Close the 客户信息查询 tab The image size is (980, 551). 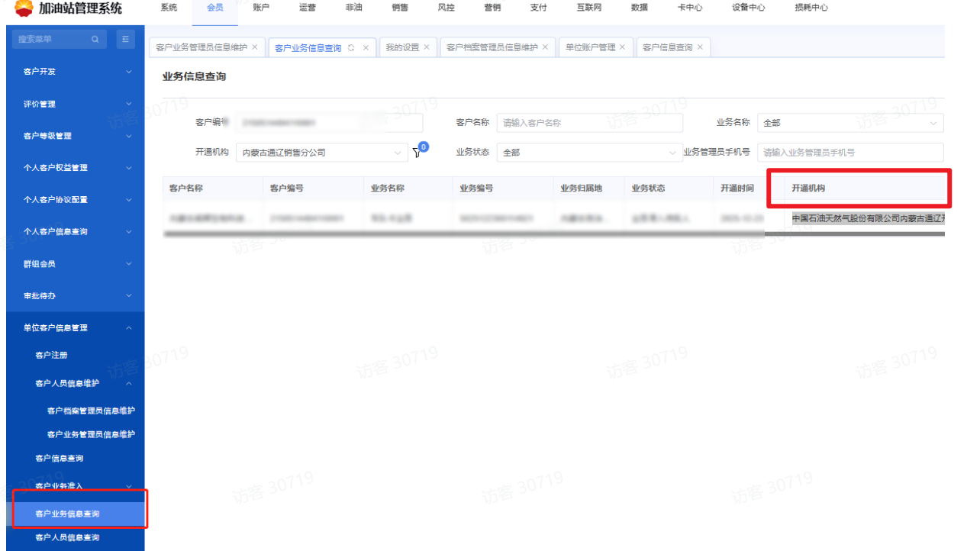700,47
